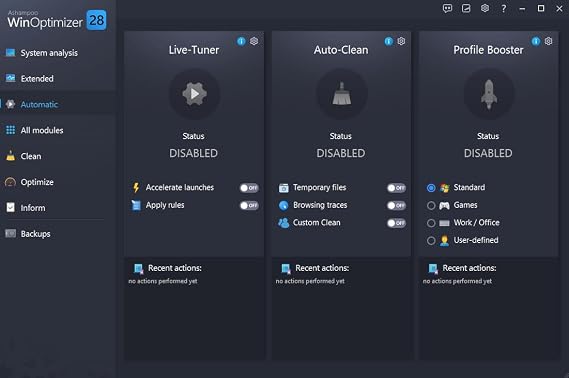Click Recent actions under Profile Booster

[469, 268]
